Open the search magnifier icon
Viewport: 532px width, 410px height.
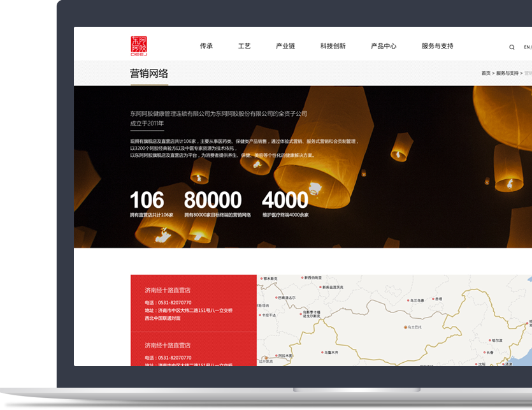[512, 47]
